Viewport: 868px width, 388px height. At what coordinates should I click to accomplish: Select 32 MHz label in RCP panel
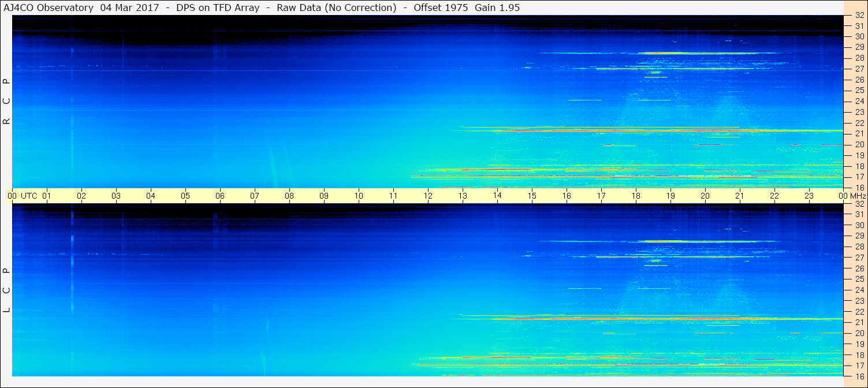859,15
